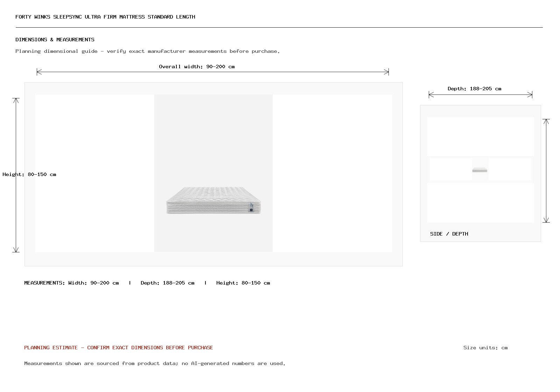Click the Height: 80-150 cm side label
Viewport: 560px width, 392px height.
click(x=29, y=174)
